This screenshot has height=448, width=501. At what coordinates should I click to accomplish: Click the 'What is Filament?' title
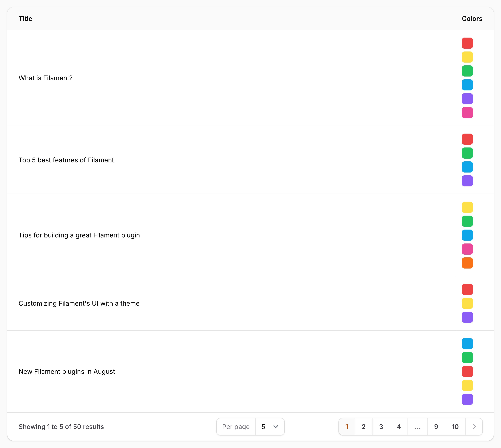46,78
